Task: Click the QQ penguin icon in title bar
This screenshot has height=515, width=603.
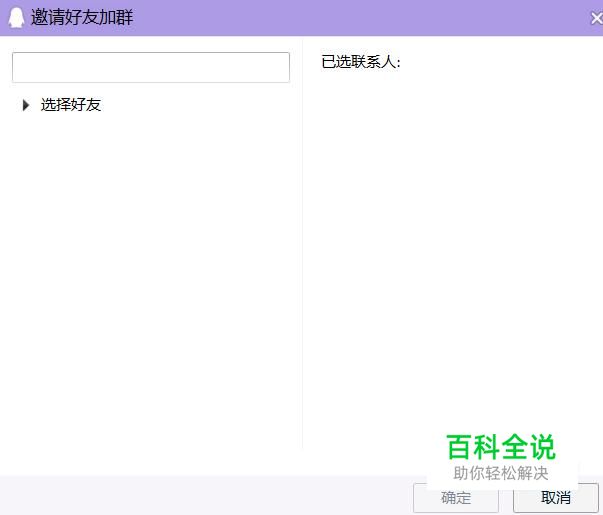Action: click(16, 18)
